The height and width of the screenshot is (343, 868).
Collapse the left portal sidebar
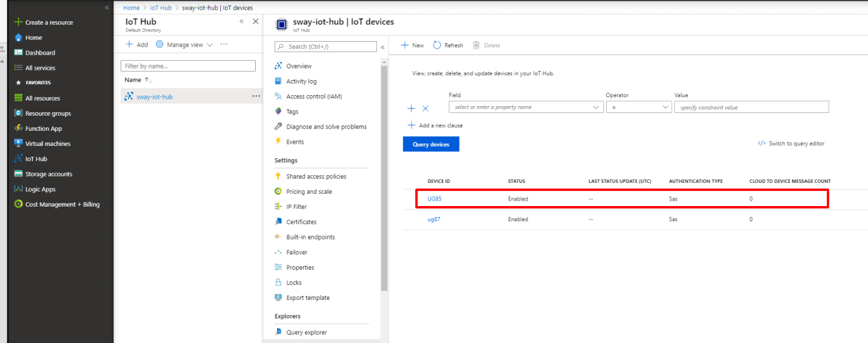(107, 7)
